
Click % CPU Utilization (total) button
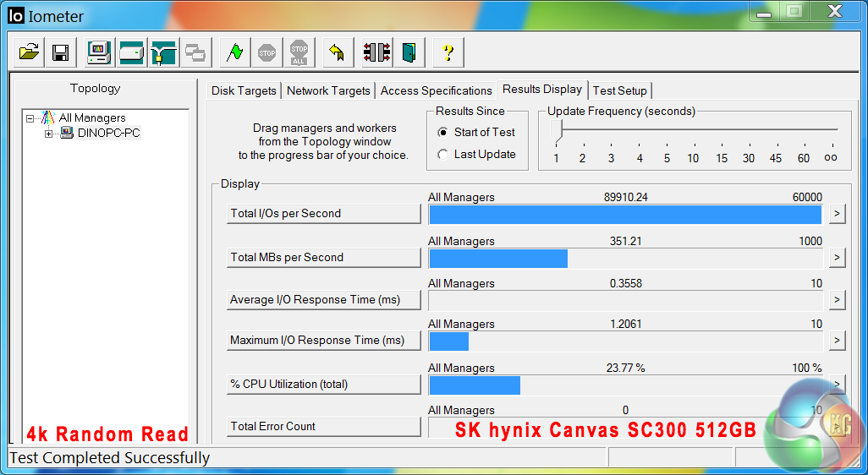click(x=324, y=385)
